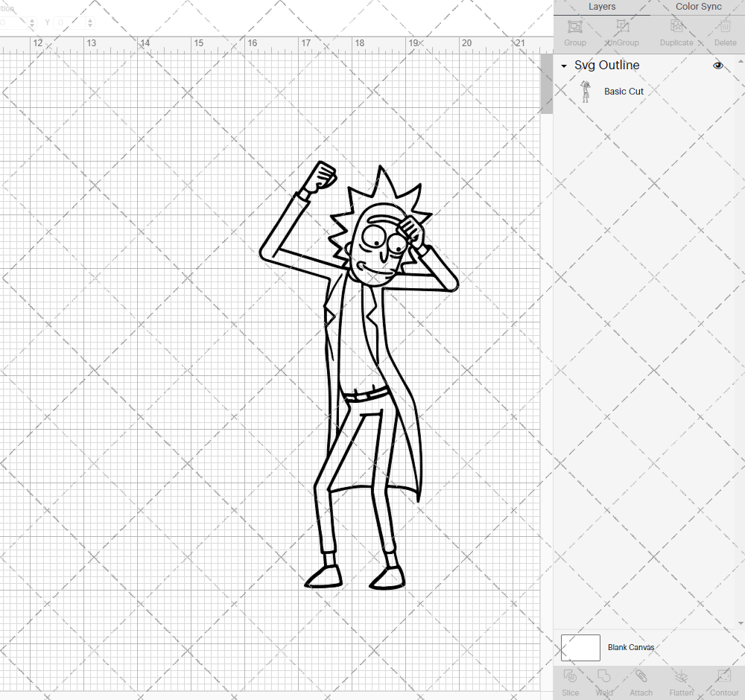The image size is (745, 700).
Task: Click the Basic Cut layer thumbnail
Action: point(586,90)
